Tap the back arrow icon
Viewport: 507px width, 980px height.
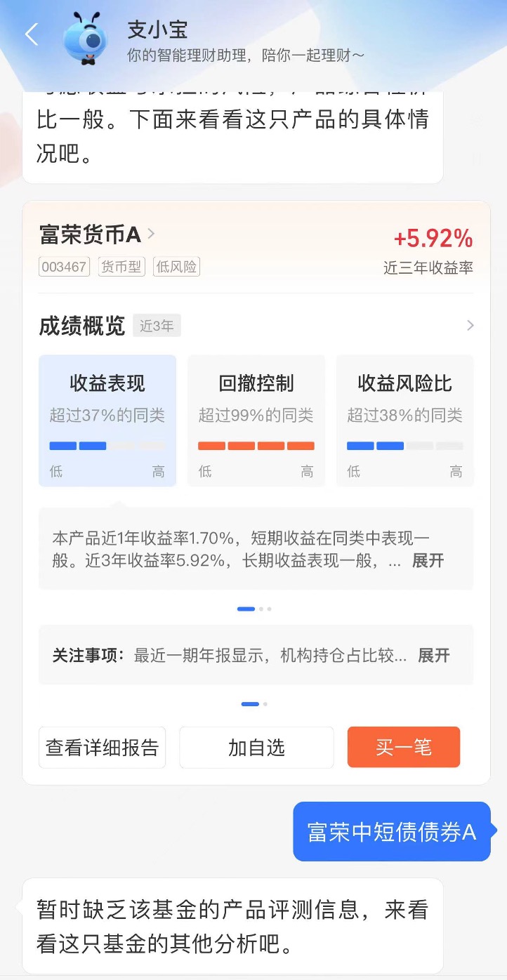tap(31, 34)
